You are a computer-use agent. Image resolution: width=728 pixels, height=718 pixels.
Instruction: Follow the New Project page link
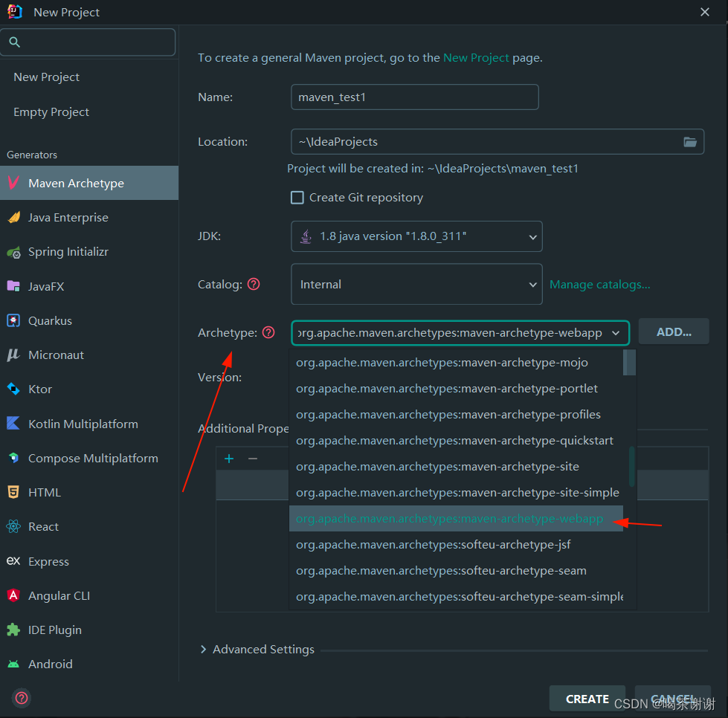pos(476,57)
